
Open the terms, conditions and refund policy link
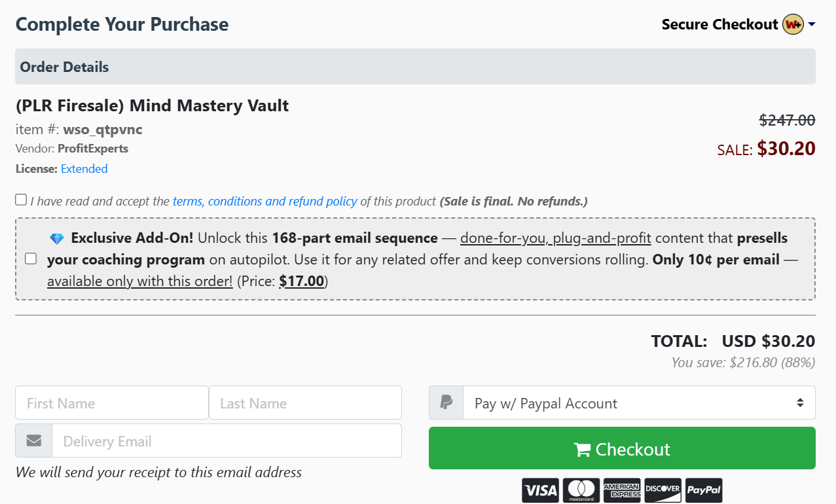(264, 201)
